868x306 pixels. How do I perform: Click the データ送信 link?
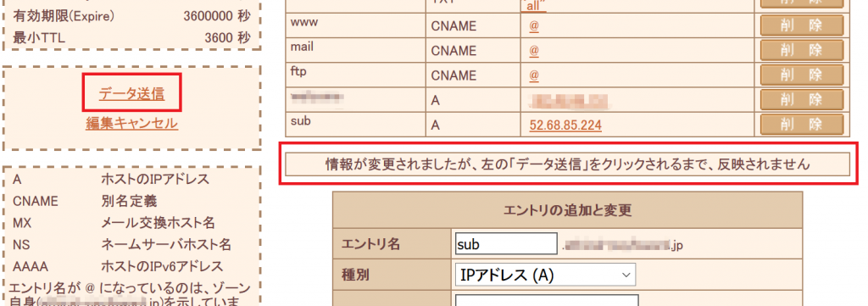point(131,94)
